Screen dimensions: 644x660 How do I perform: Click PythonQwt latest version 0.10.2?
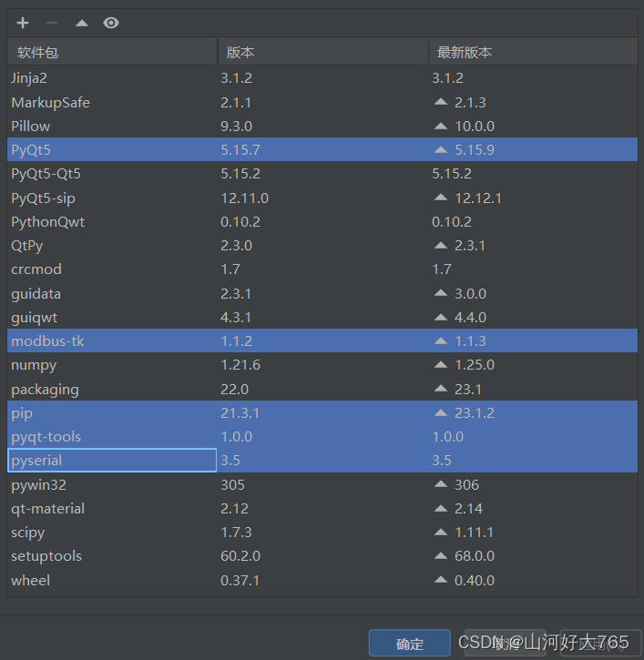point(452,221)
